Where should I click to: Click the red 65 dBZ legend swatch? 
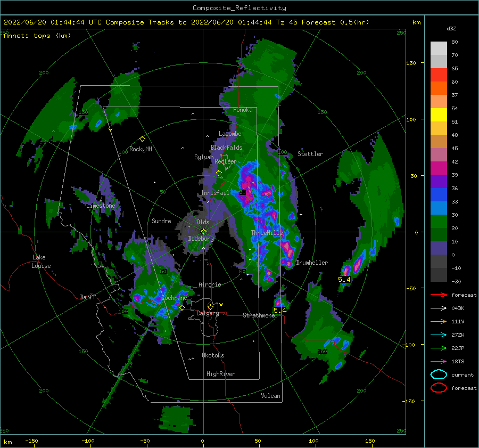point(439,75)
